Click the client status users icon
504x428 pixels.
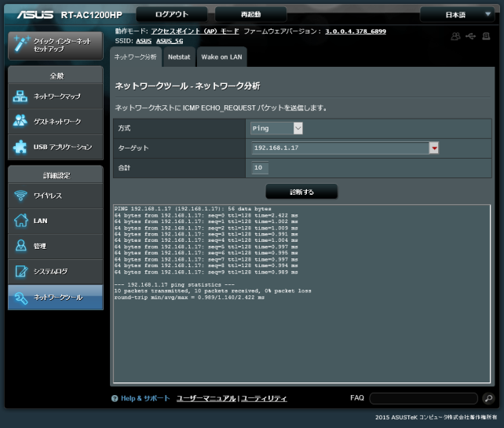pyautogui.click(x=455, y=36)
